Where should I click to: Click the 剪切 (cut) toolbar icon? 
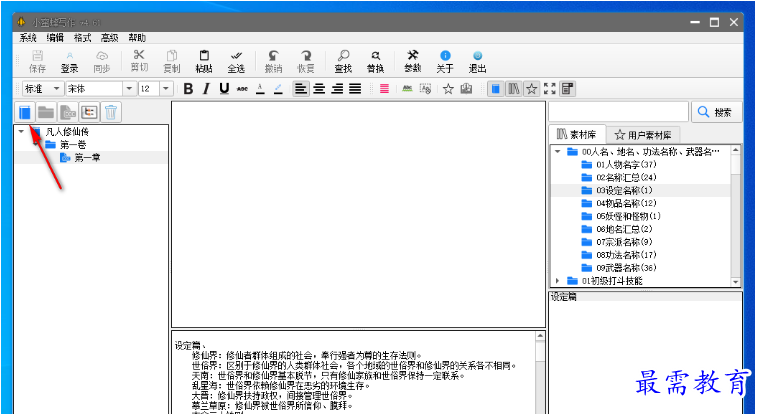click(138, 60)
